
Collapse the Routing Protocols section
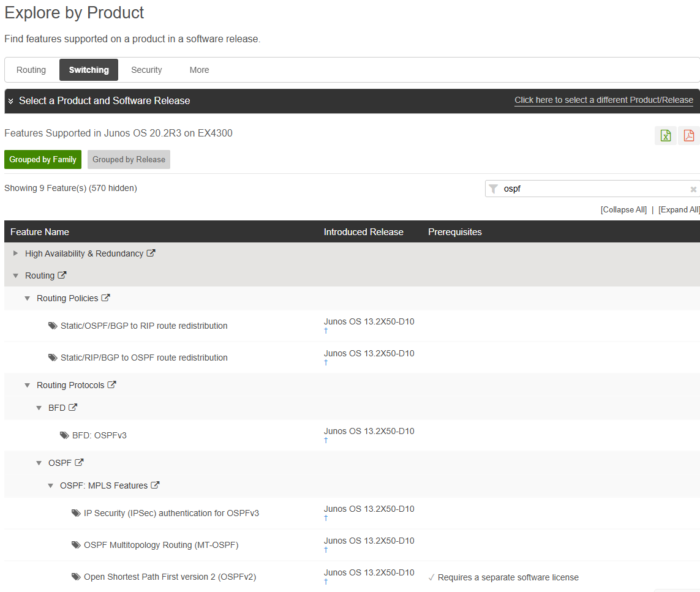27,386
